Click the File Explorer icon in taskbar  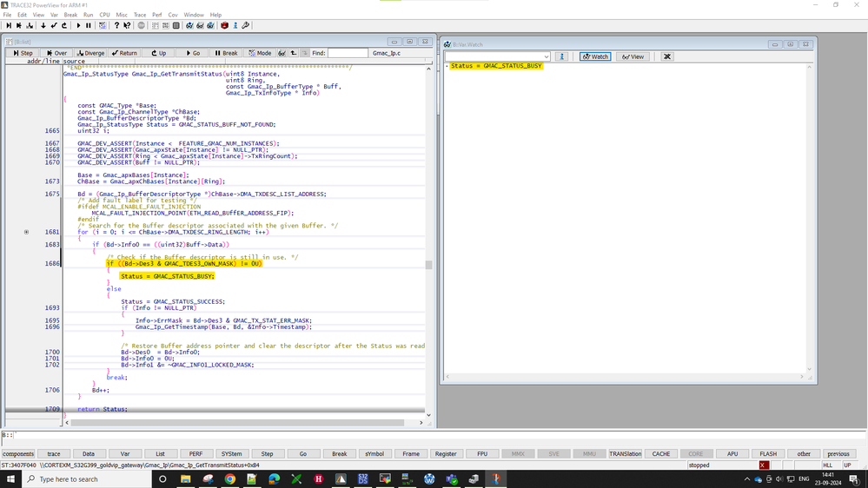185,479
